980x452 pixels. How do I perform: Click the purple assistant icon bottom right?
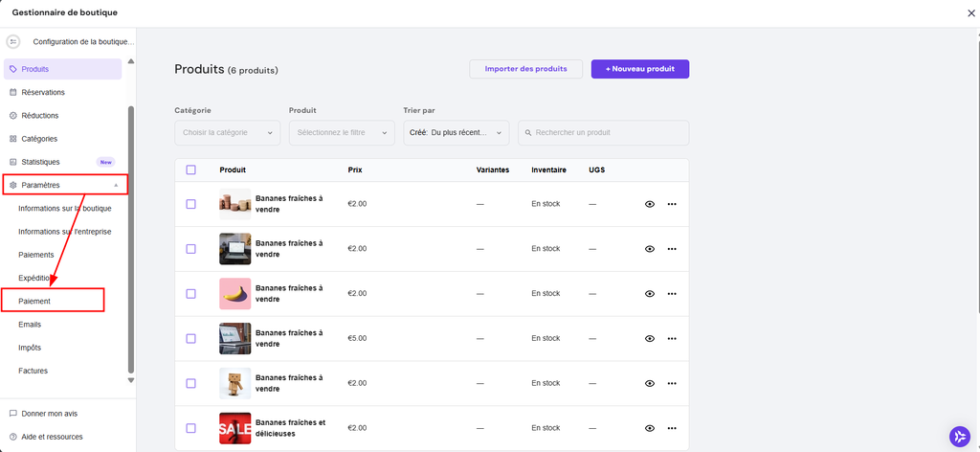pyautogui.click(x=959, y=436)
